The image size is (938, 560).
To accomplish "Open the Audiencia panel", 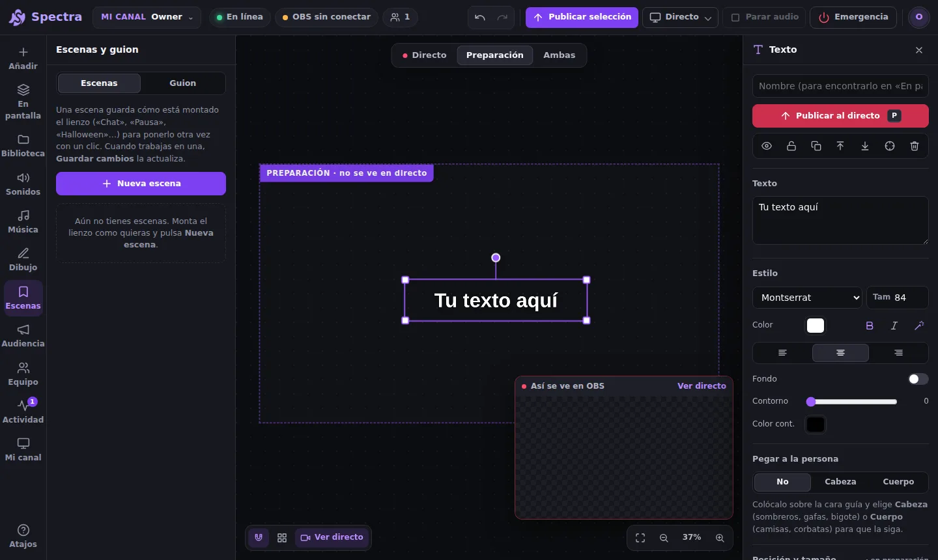I will [23, 336].
